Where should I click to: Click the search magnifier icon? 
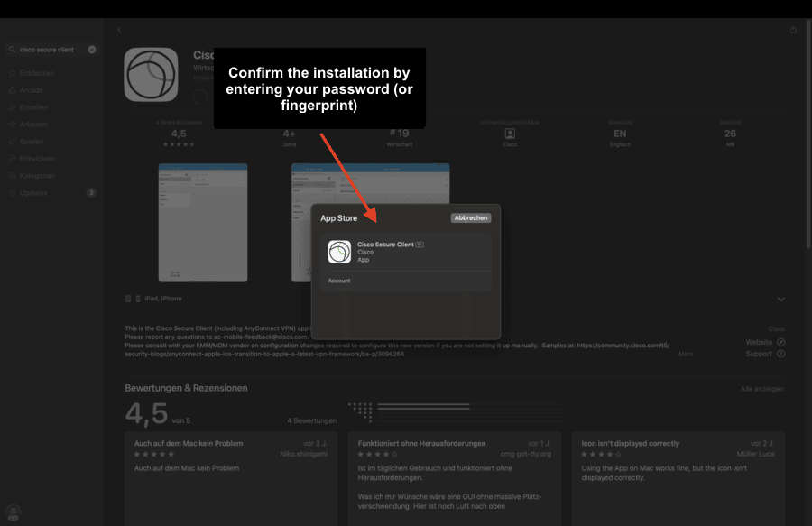12,50
